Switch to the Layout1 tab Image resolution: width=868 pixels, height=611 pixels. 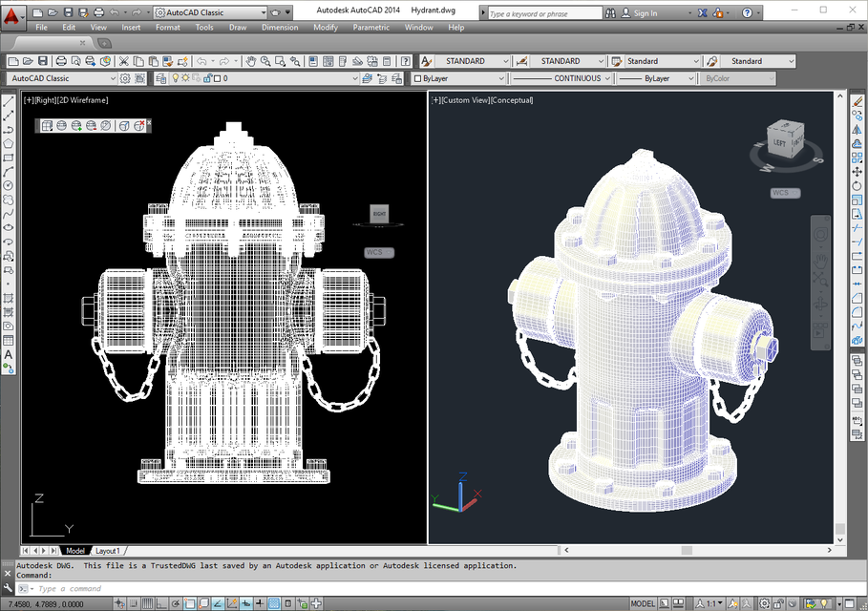[109, 551]
